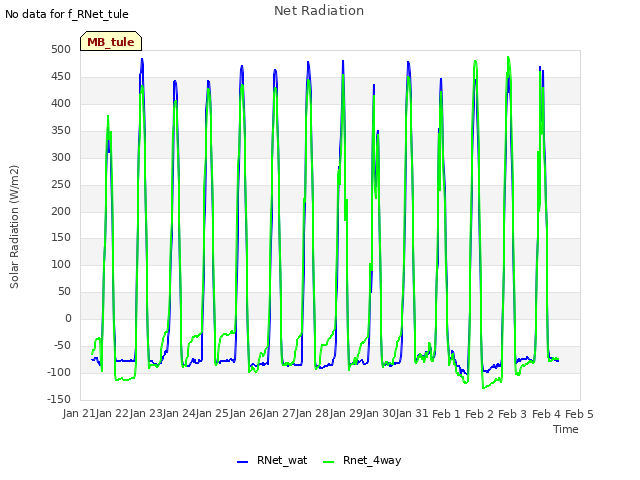Click the 200 y-axis tick label
640x480 pixels.
click(61, 211)
